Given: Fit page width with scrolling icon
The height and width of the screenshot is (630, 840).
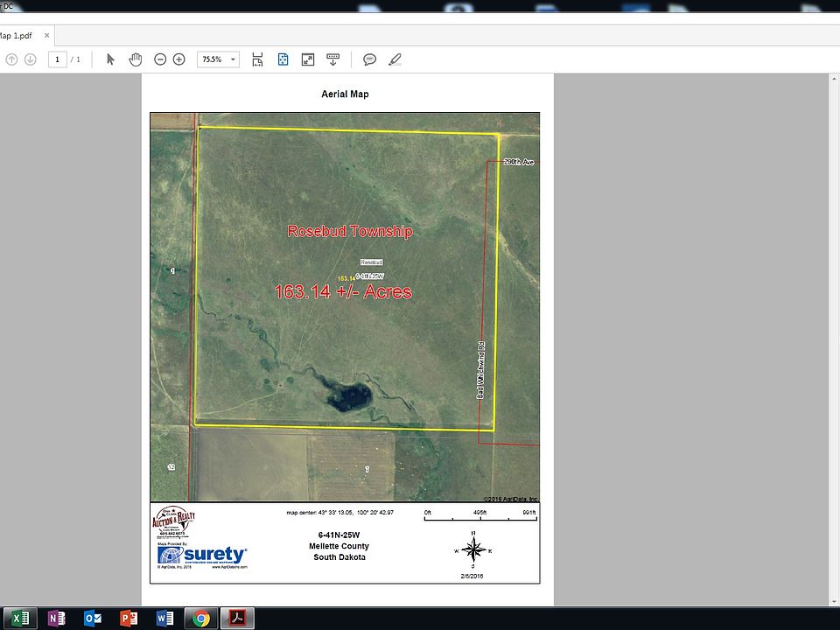Looking at the screenshot, I should 257,59.
